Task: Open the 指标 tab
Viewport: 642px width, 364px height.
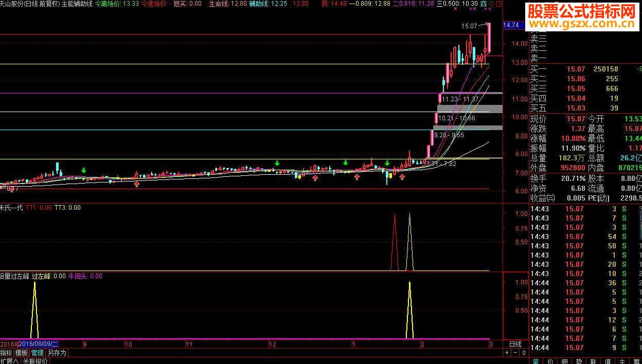Action: coord(6,353)
